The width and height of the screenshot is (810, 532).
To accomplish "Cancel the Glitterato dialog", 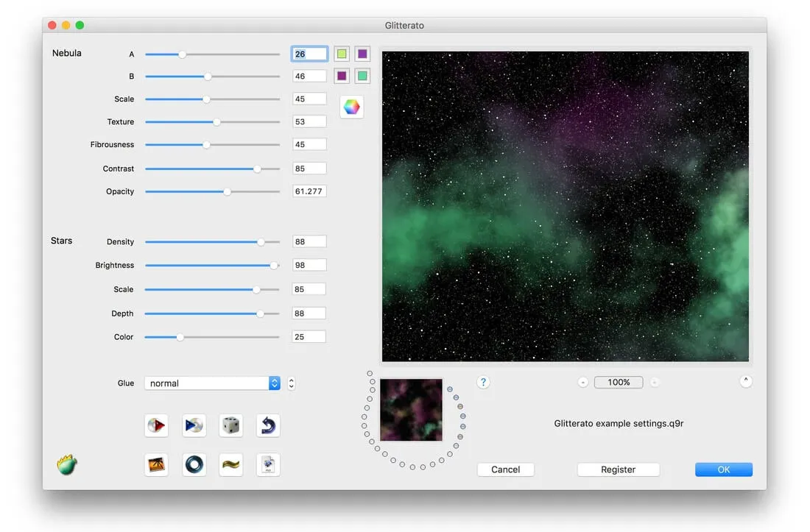I will point(505,469).
